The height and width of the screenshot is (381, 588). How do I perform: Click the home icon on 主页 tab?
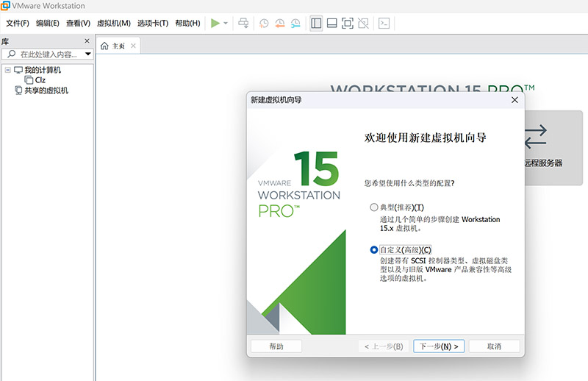click(104, 46)
